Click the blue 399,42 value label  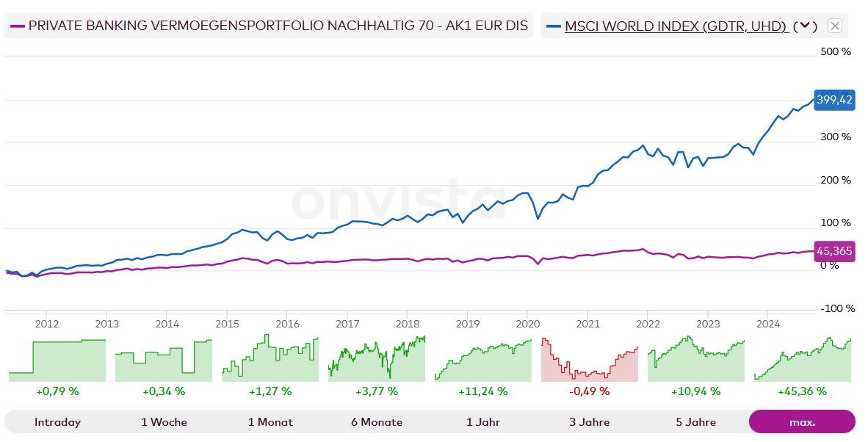point(834,100)
